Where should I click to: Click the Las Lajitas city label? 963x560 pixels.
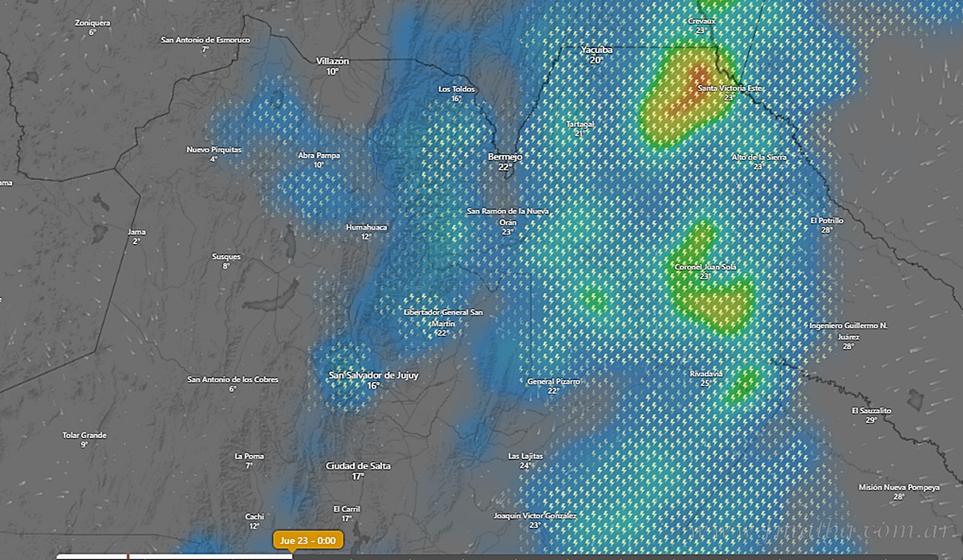525,457
